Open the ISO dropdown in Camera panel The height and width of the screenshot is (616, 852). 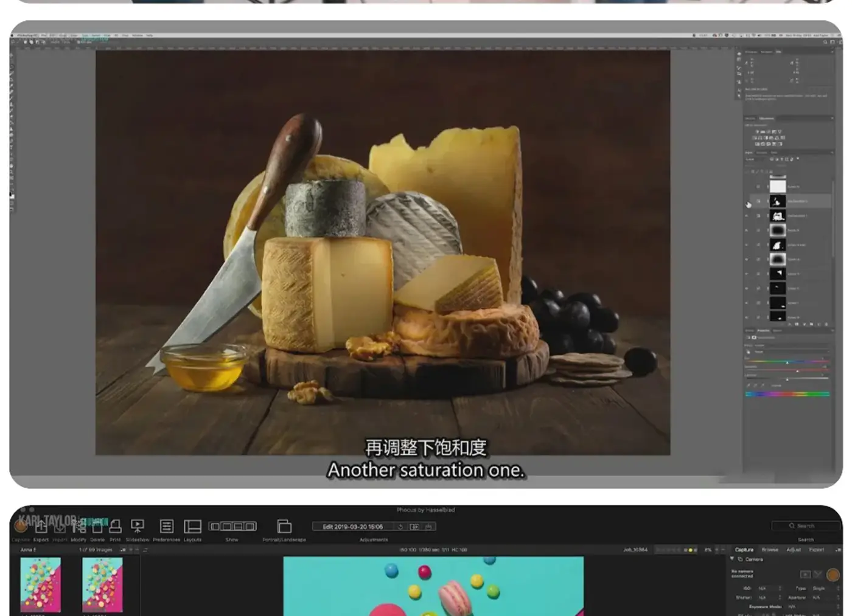(769, 589)
